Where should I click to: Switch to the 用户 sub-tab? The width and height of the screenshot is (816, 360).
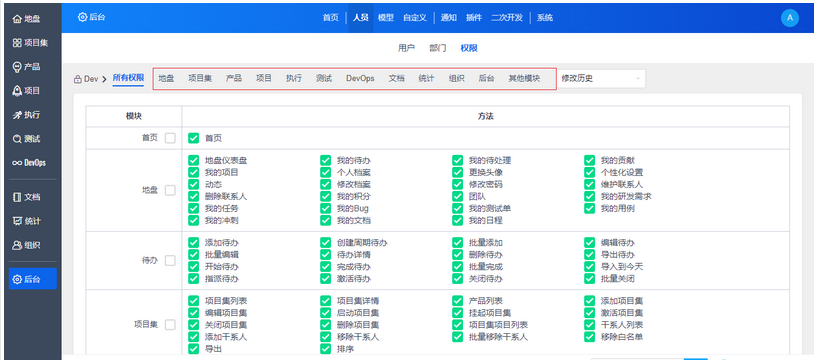pos(406,48)
